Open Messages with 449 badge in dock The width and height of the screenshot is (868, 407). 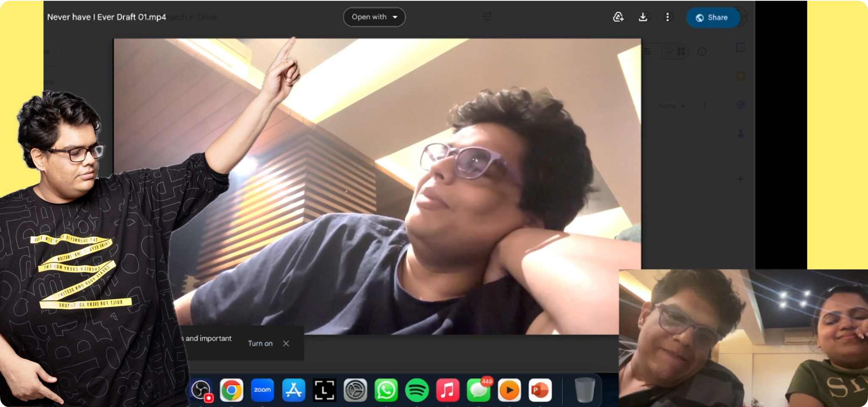click(x=479, y=390)
